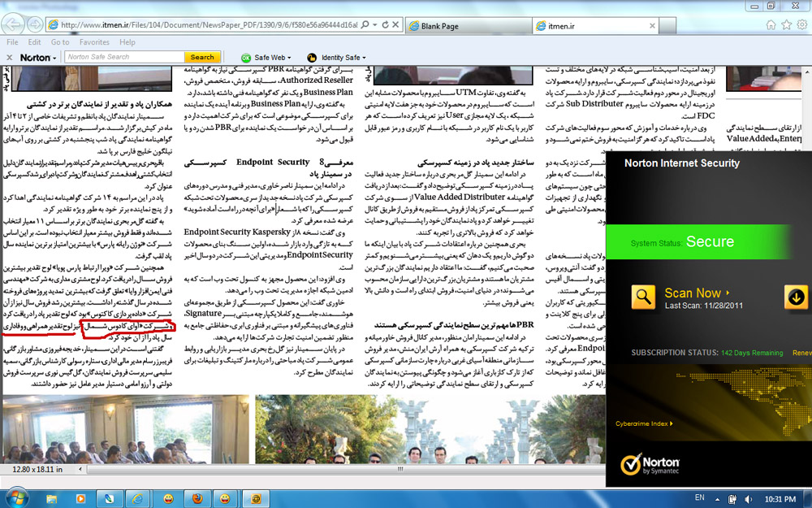Open Favorites with the star icon
The height and width of the screenshot is (508, 812).
(787, 25)
